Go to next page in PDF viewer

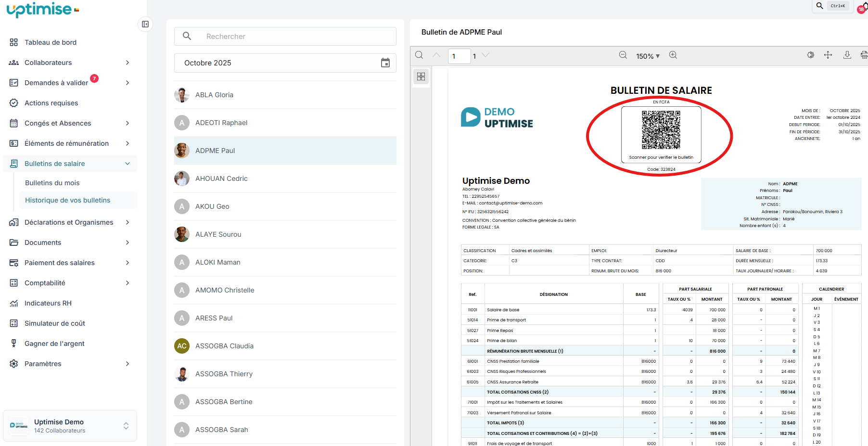[x=485, y=55]
